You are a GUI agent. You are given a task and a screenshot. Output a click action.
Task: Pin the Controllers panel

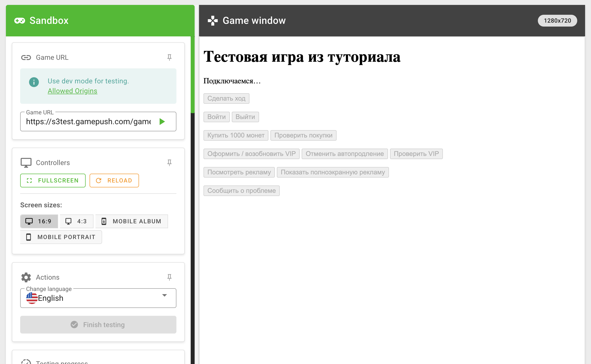(x=169, y=163)
